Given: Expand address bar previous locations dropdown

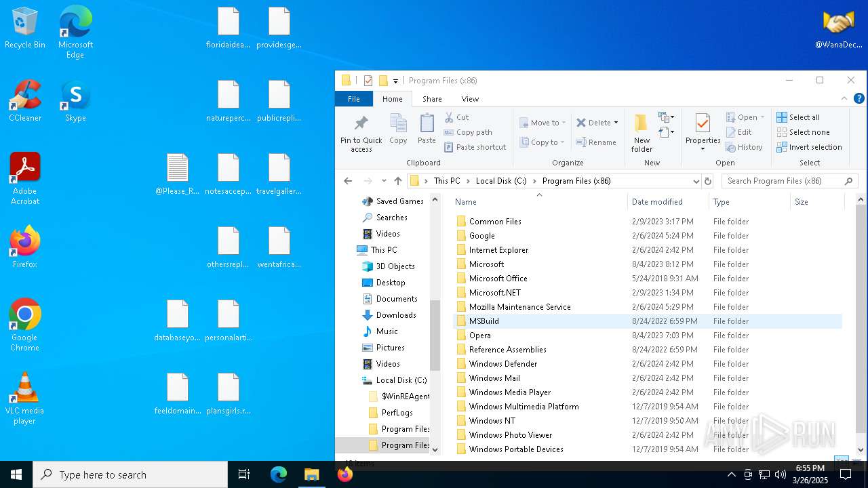Looking at the screenshot, I should coord(696,181).
